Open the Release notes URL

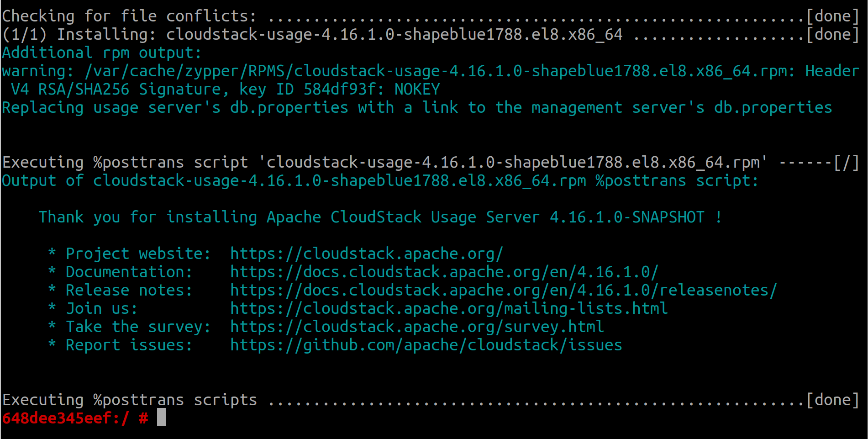(504, 290)
